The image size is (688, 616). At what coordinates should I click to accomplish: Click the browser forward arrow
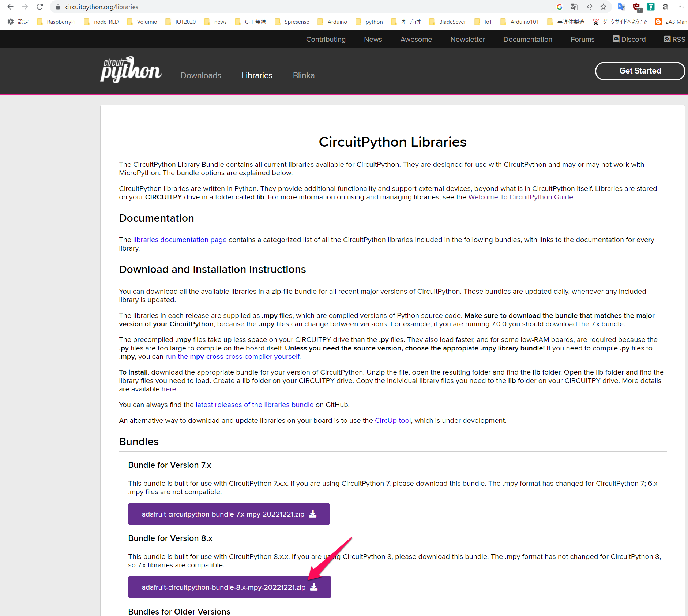coord(25,7)
